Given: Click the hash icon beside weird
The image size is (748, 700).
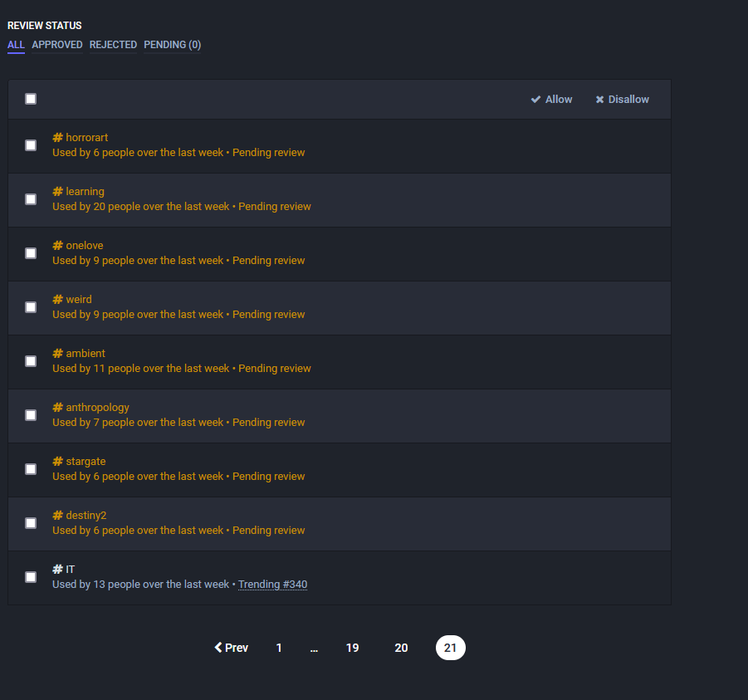Looking at the screenshot, I should pyautogui.click(x=58, y=299).
